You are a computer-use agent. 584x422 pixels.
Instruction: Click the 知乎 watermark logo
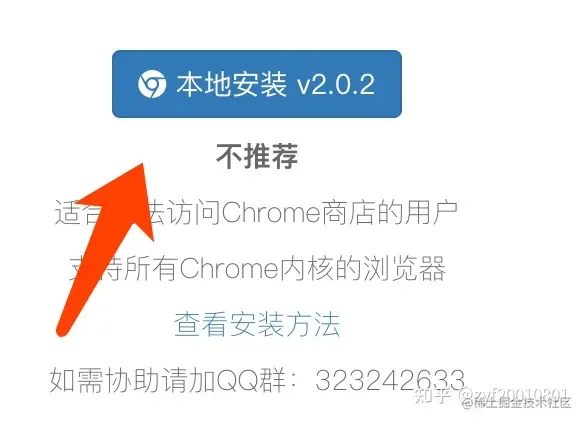(432, 395)
